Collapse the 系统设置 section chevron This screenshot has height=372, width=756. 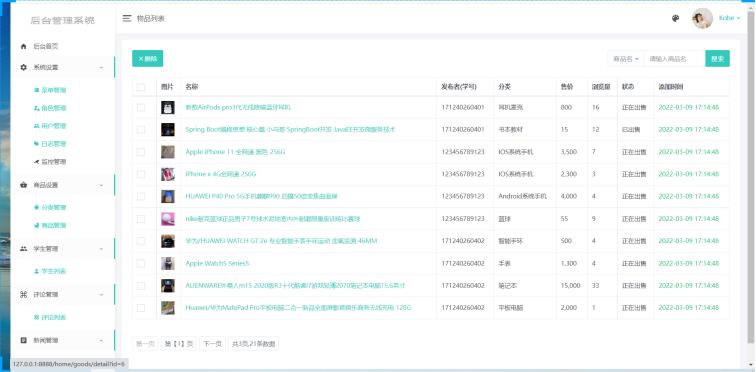[x=101, y=67]
